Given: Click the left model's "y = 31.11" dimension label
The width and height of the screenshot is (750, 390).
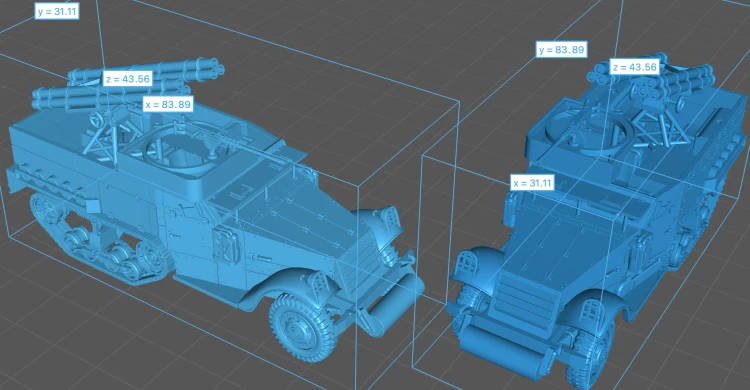Looking at the screenshot, I should (57, 11).
